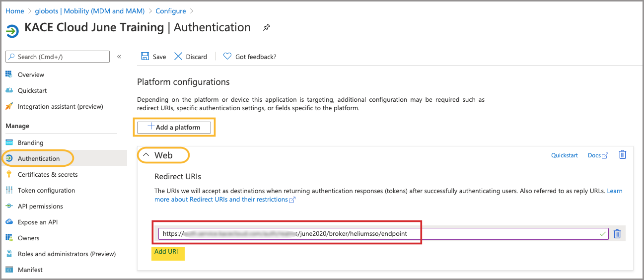Click the Got feedback heart icon
644x280 pixels.
(x=227, y=57)
